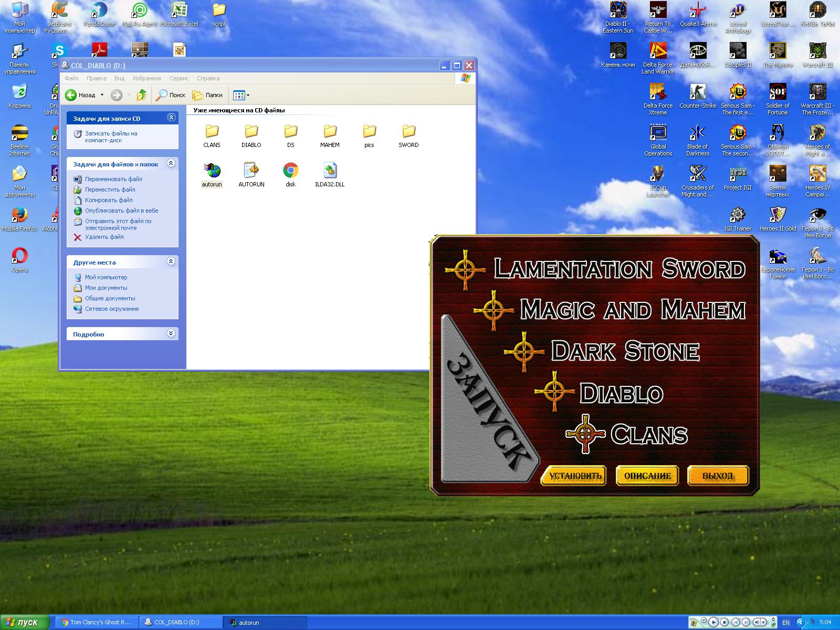Open the ILDA32.DLL file icon

[330, 171]
